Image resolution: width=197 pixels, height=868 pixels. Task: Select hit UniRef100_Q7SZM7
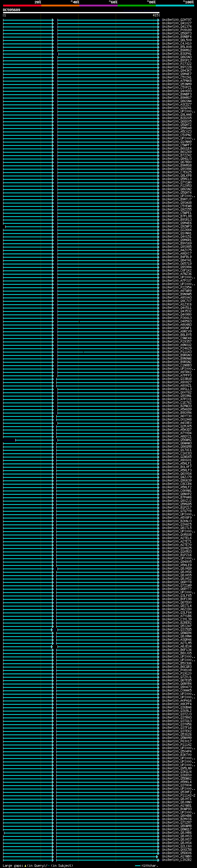click(x=176, y=822)
